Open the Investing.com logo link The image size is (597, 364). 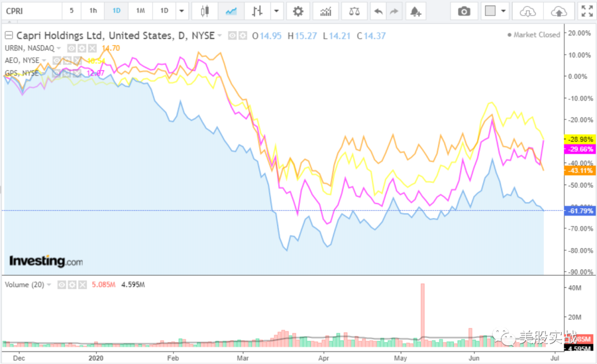pyautogui.click(x=46, y=261)
